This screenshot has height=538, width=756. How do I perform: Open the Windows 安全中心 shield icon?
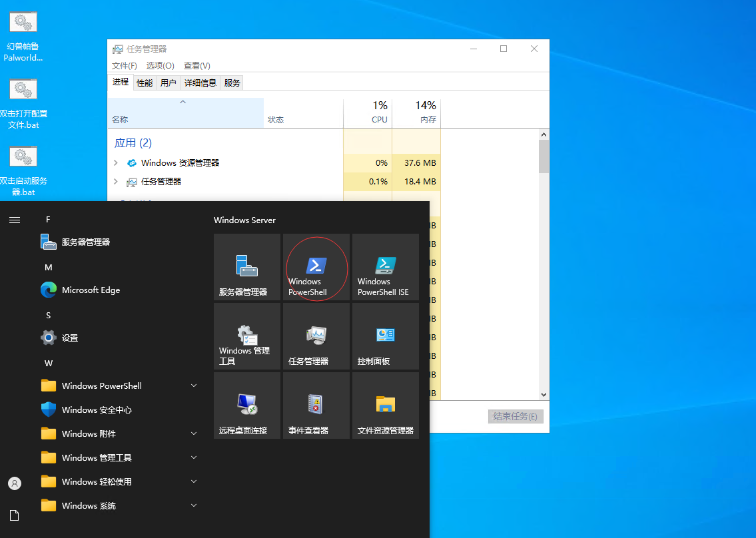(48, 409)
